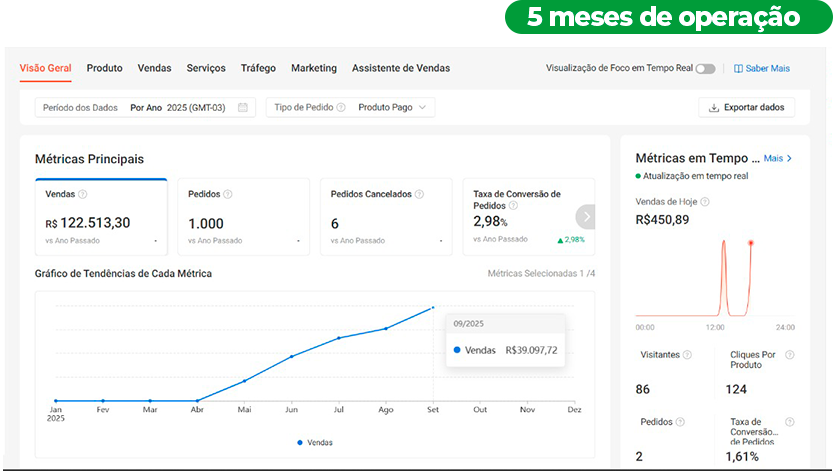Click the info icon next to Vendas metric

click(82, 194)
